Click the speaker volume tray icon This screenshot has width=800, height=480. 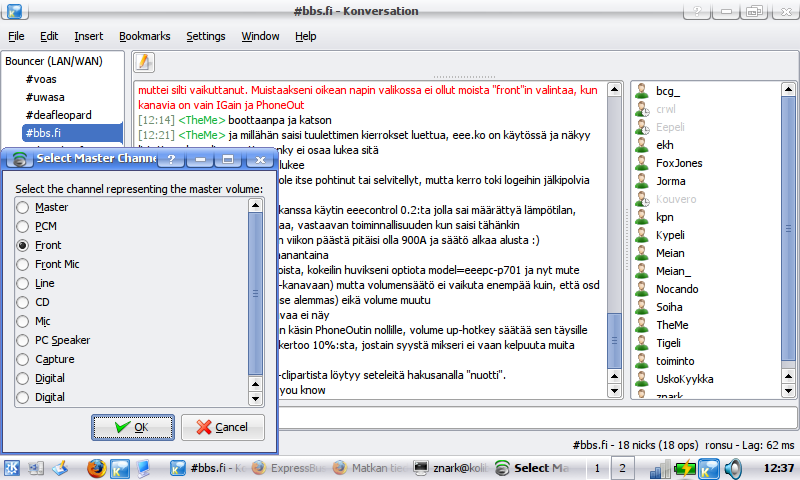tap(733, 467)
